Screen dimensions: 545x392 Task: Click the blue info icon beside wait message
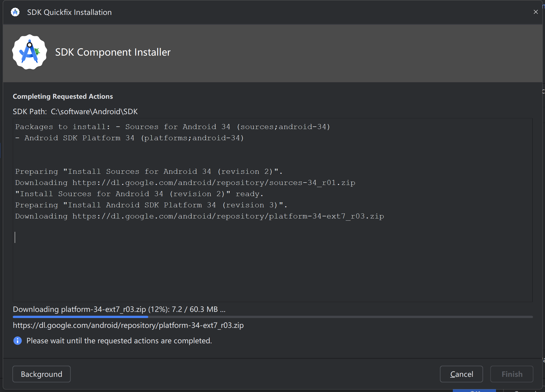click(x=18, y=341)
